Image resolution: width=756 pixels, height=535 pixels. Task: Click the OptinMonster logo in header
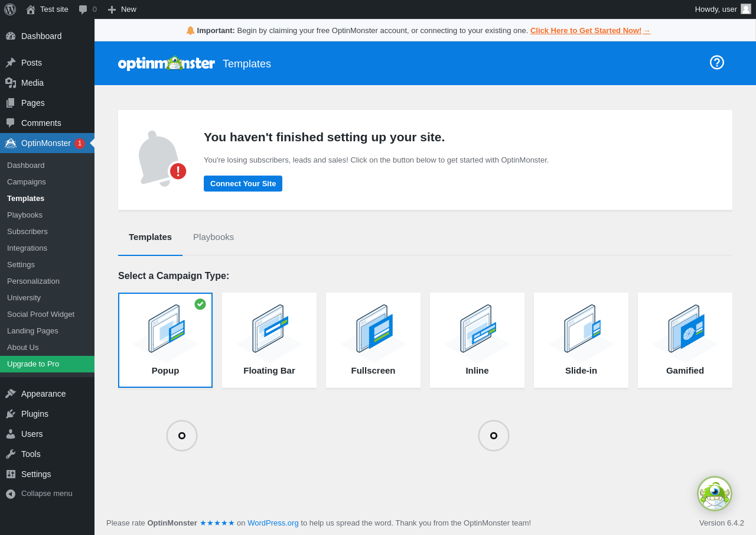pyautogui.click(x=167, y=63)
